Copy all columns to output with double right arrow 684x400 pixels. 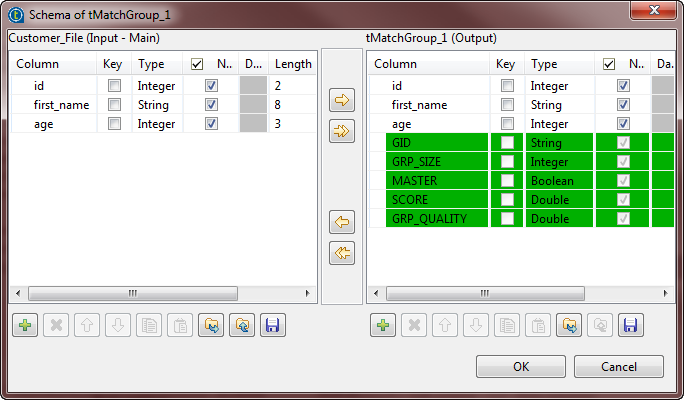342,131
